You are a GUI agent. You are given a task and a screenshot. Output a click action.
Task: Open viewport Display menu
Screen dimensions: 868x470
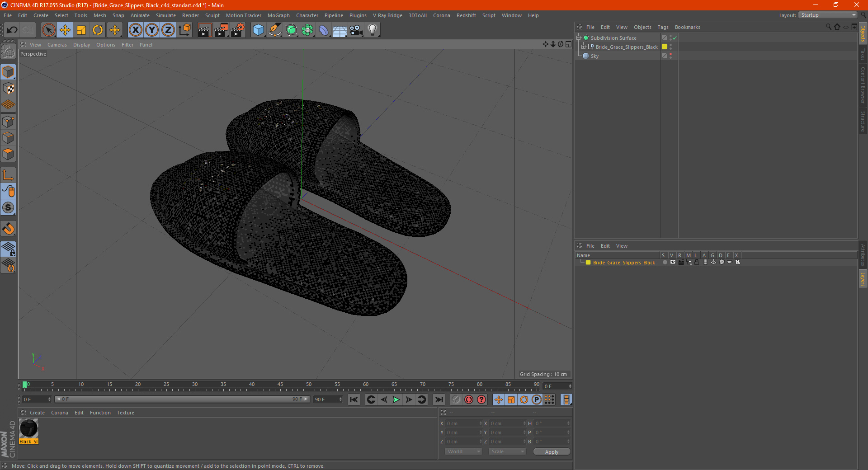[81, 45]
